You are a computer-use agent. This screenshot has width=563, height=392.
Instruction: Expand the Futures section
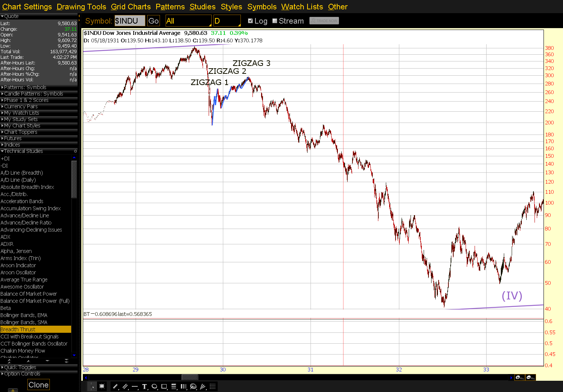(x=39, y=138)
